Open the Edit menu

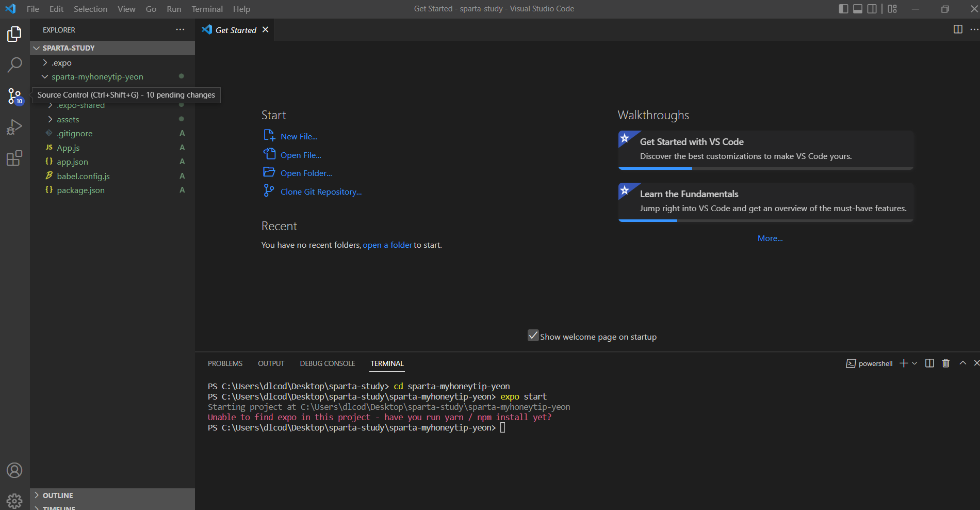click(56, 9)
